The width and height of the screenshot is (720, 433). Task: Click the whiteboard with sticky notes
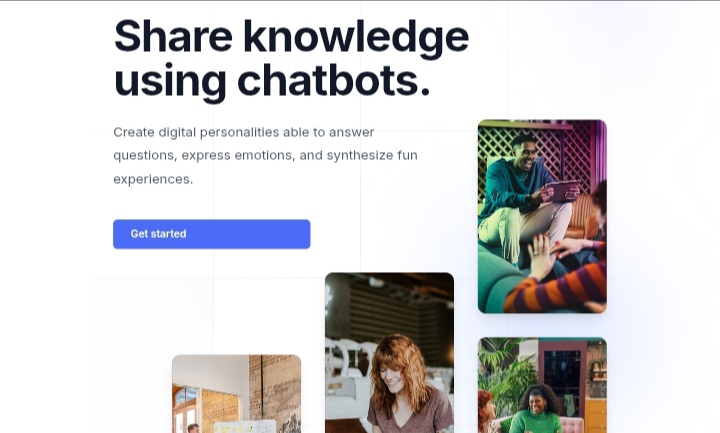[245, 427]
